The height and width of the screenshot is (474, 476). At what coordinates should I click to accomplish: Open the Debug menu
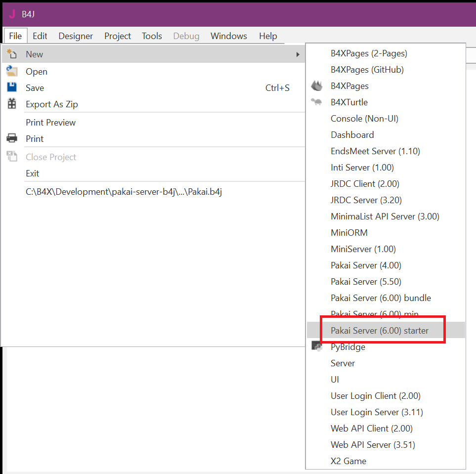coord(186,36)
